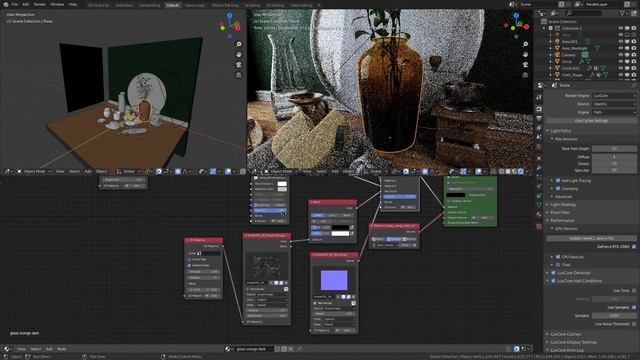Toggle Add Light Tracing checkbox
Screen dimensions: 640x360
[x=558, y=180]
